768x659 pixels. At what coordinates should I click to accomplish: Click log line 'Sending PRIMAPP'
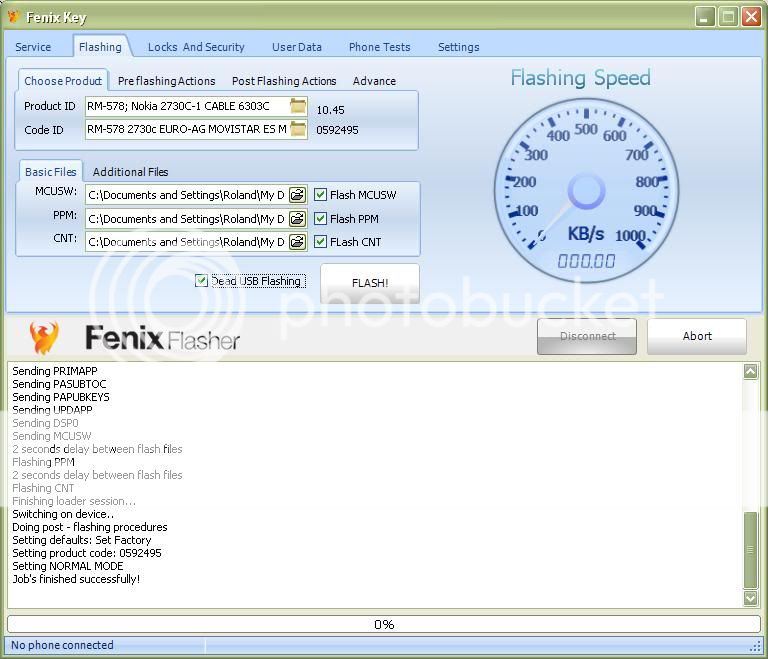(x=55, y=371)
